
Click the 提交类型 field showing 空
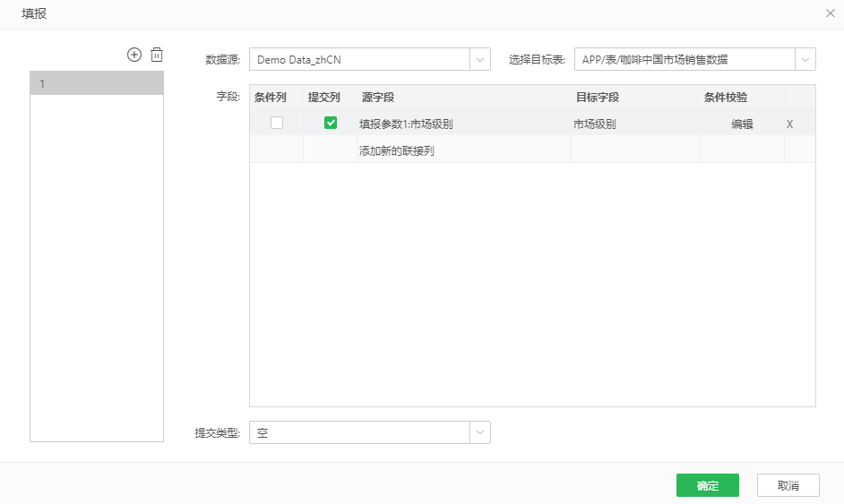(x=359, y=432)
